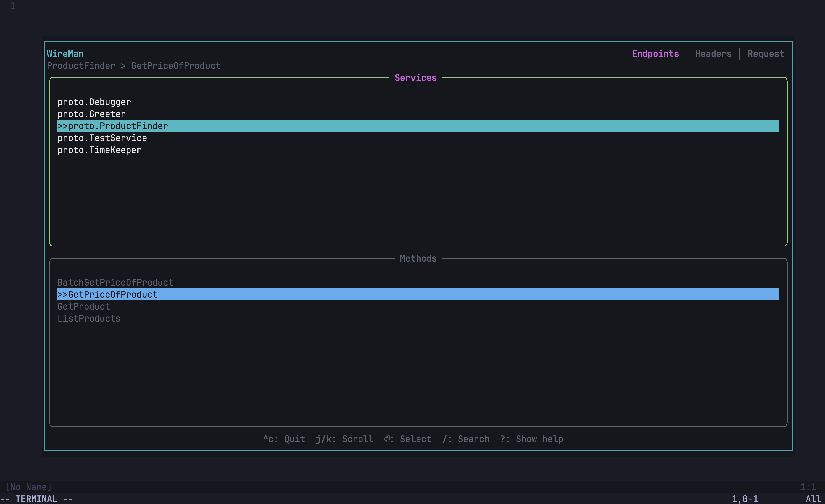
Task: Choose the BatchGetPriceOfProduct method
Action: pyautogui.click(x=115, y=282)
